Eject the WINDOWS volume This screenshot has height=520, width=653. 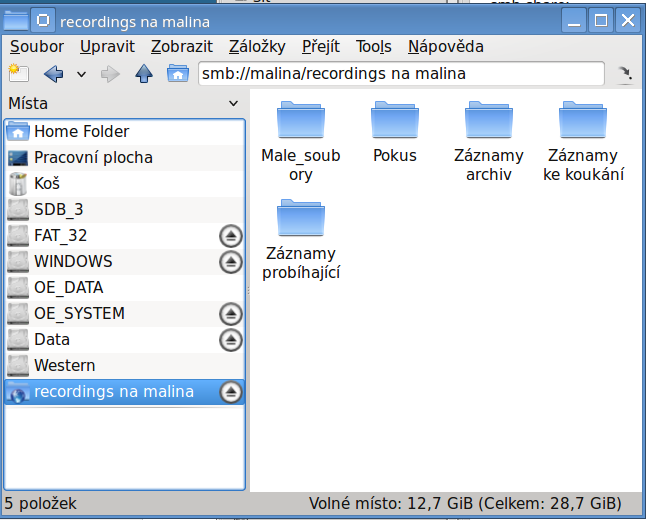[x=231, y=262]
